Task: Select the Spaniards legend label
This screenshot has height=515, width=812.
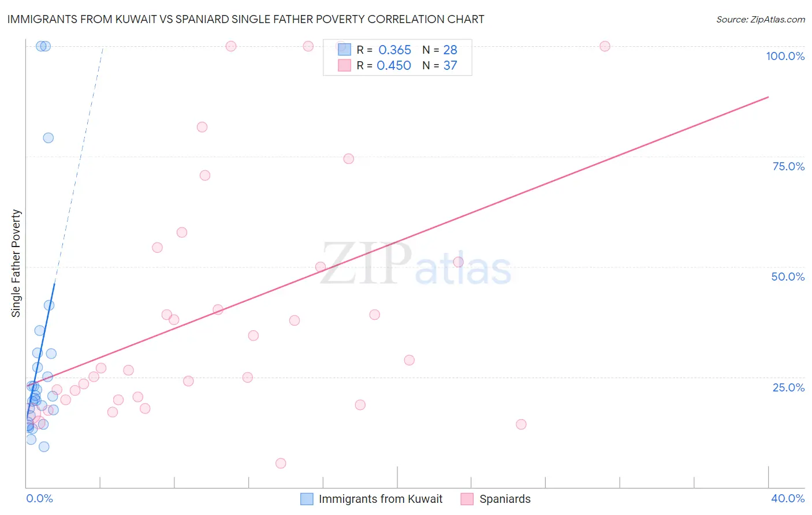Action: pyautogui.click(x=505, y=499)
